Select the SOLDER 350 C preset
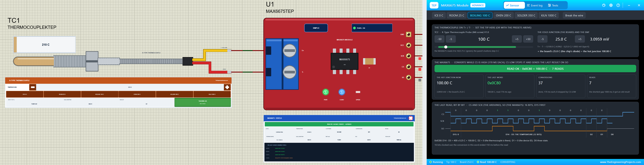 point(526,15)
